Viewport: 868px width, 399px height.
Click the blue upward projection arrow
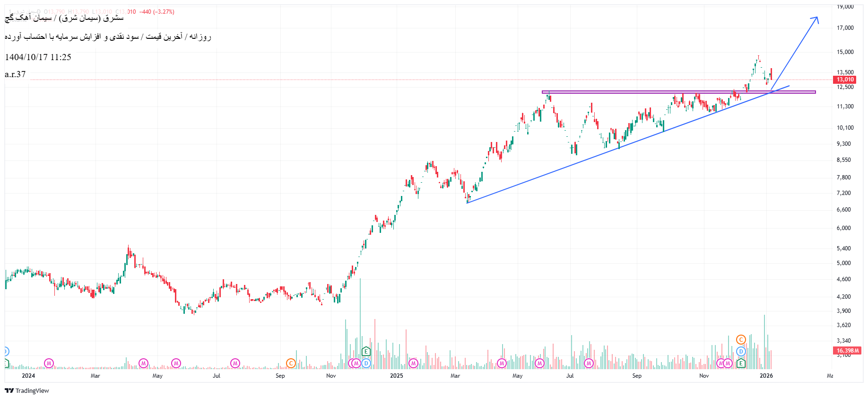tap(794, 53)
